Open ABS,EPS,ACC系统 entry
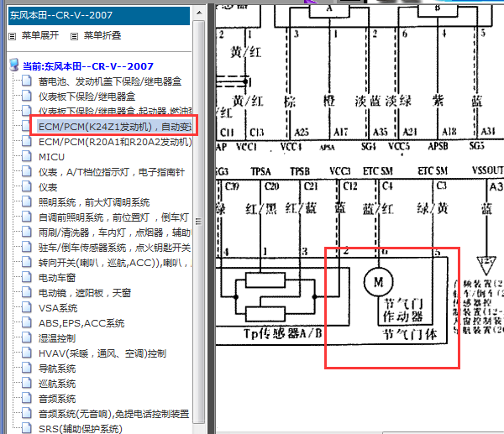Viewport: 504px width, 434px height. coord(81,323)
